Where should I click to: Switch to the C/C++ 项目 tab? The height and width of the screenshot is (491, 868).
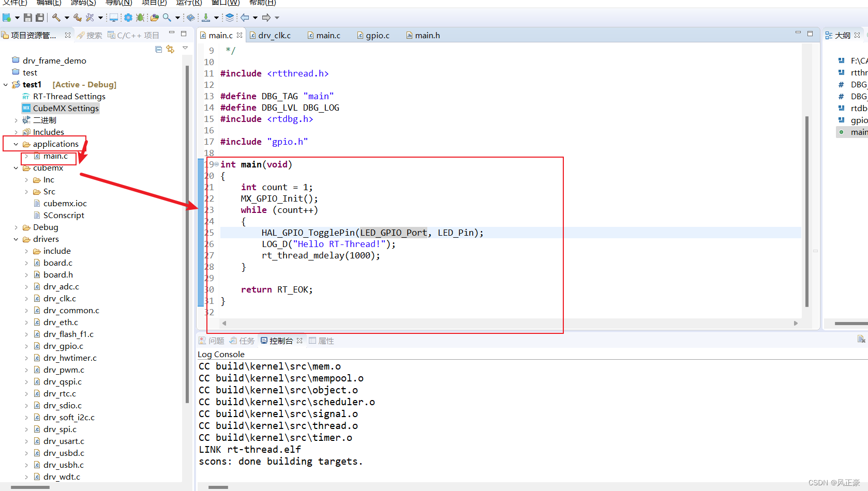(x=133, y=35)
